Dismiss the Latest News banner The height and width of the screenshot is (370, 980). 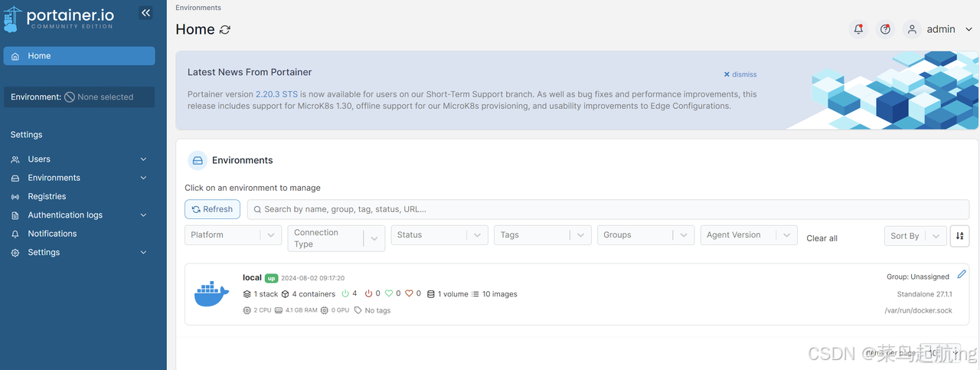[x=740, y=74]
